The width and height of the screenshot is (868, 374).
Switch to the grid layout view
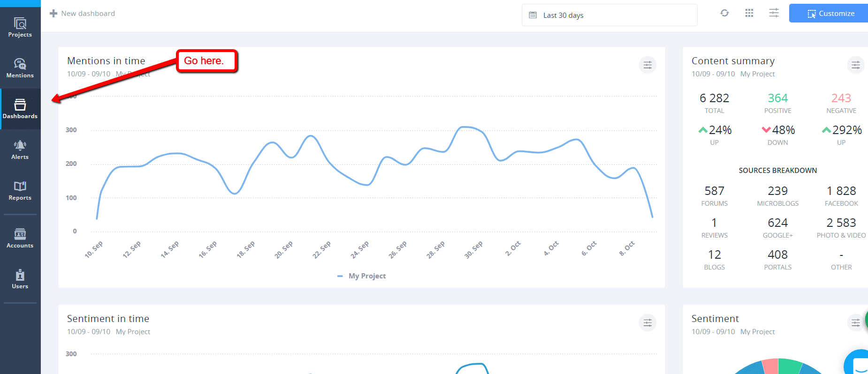tap(749, 13)
